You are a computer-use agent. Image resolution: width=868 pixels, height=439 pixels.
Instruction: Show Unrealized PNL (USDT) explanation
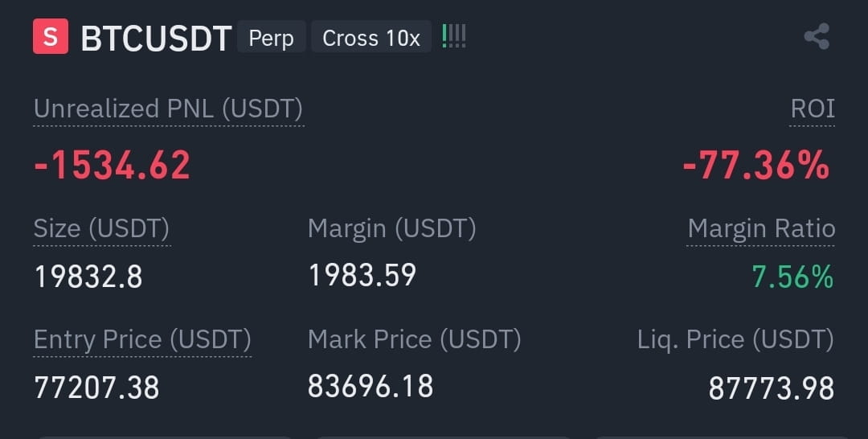point(168,109)
